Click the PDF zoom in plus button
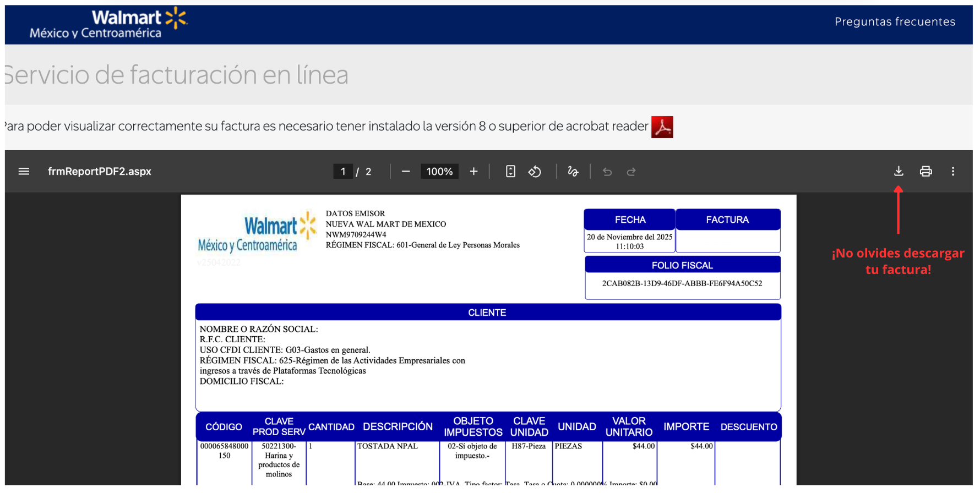This screenshot has width=980, height=493. tap(473, 172)
